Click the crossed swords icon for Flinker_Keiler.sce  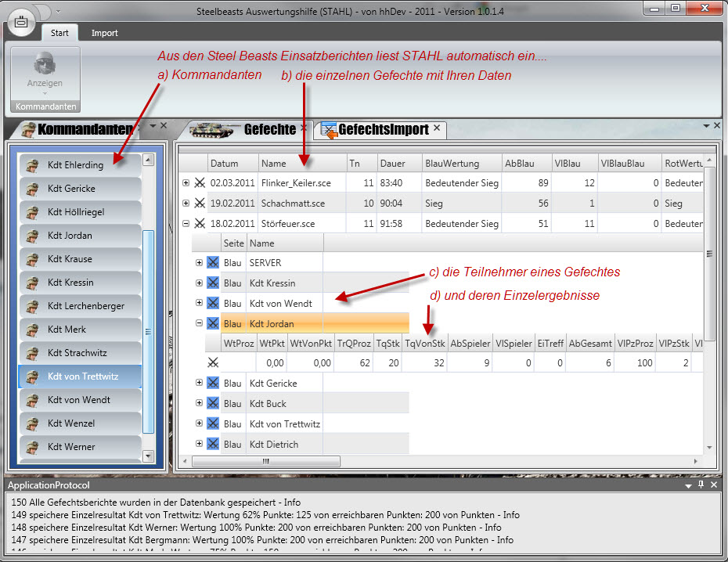tap(200, 183)
